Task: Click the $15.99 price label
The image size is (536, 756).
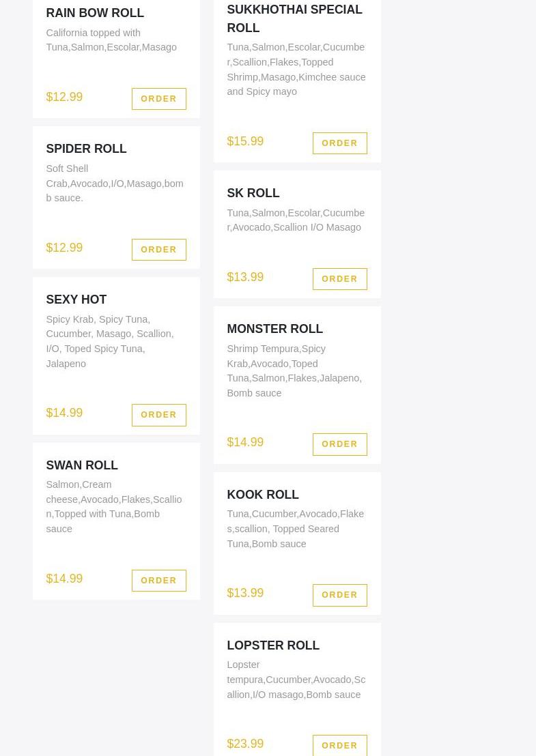Action: tap(245, 141)
